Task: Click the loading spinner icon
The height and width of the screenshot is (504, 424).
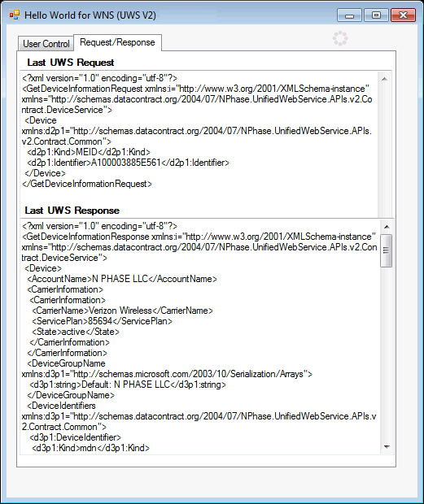Action: (x=340, y=38)
